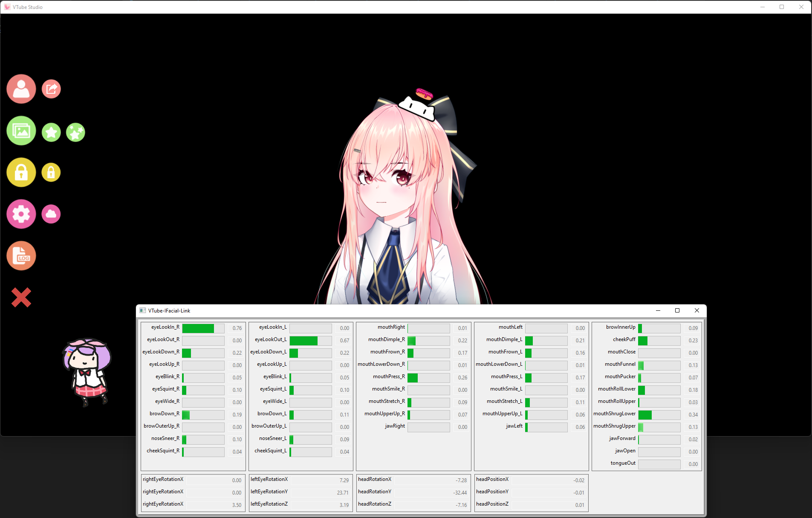Click the mouthPucker progress bar
This screenshot has height=518, width=812.
pyautogui.click(x=659, y=378)
